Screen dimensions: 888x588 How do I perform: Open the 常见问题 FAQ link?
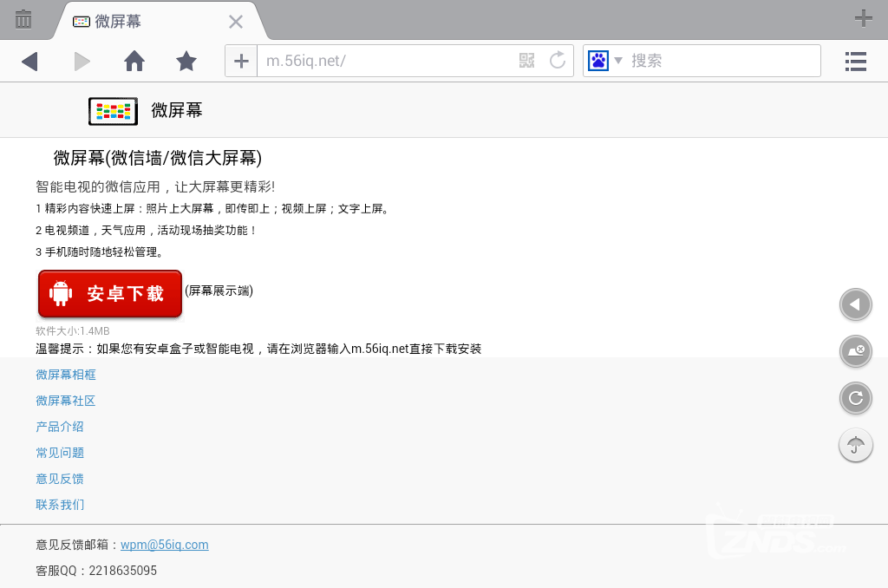click(60, 453)
